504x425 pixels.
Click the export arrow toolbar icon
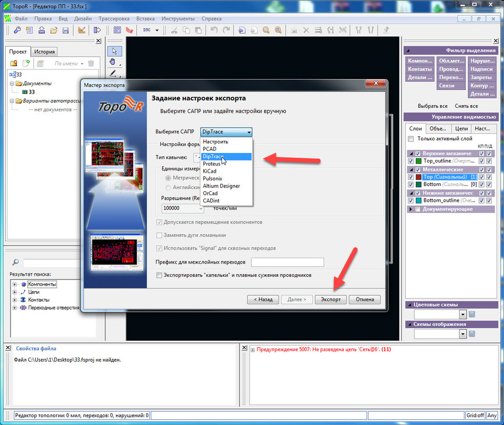(97, 30)
